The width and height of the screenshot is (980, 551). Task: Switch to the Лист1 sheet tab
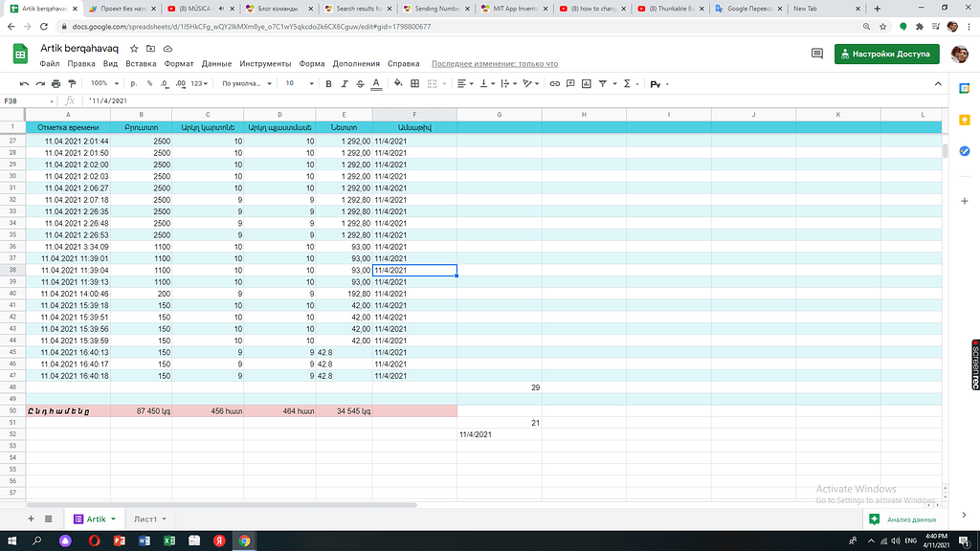tap(145, 518)
